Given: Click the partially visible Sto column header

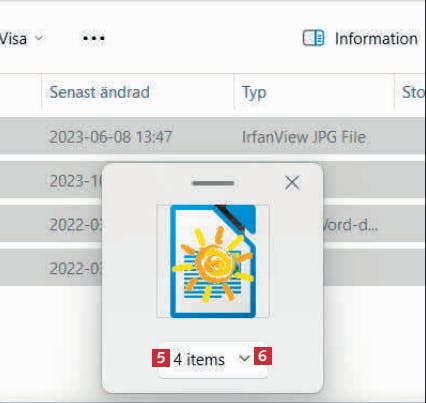Looking at the screenshot, I should [413, 92].
